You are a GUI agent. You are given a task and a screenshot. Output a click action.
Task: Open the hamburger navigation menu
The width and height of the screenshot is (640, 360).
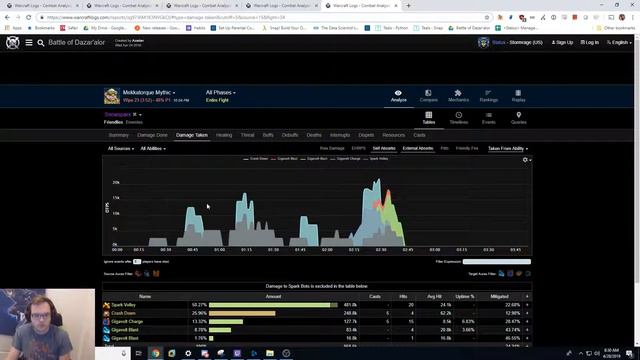pos(29,42)
